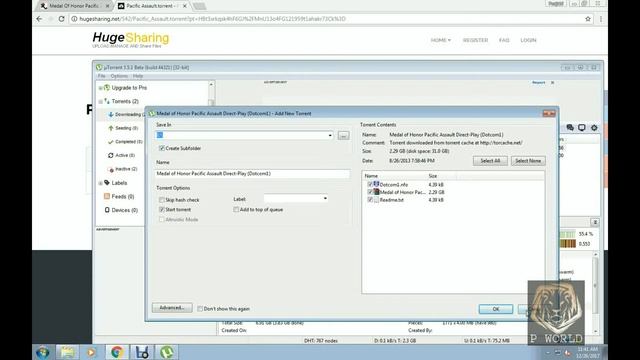Check Don't show this again

pos(200,309)
